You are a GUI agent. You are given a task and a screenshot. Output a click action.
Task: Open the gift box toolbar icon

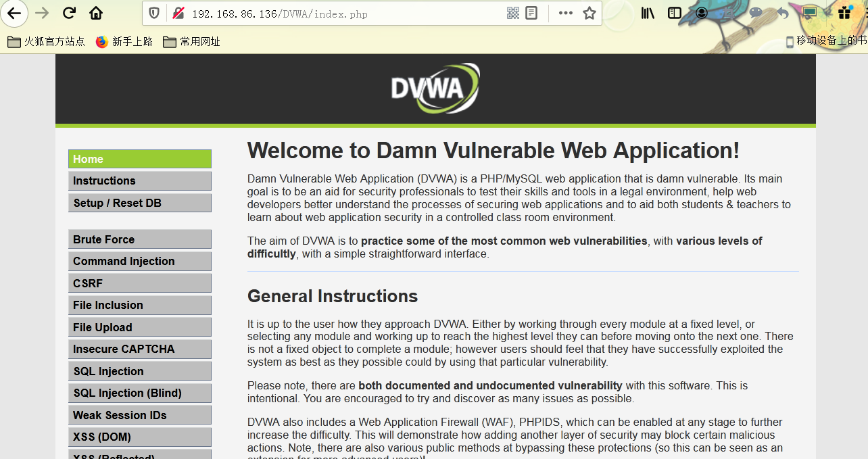[x=844, y=13]
